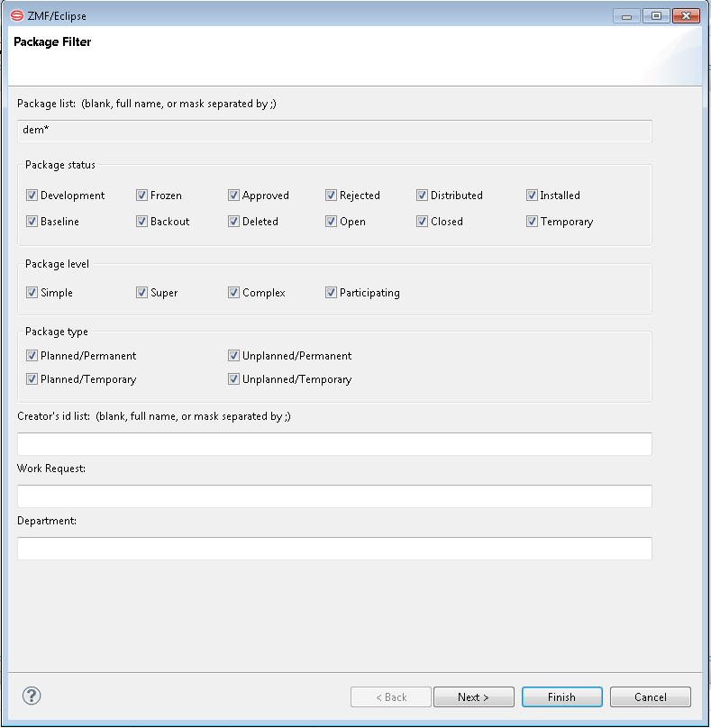Click the Package list field containing dem*

pos(334,131)
